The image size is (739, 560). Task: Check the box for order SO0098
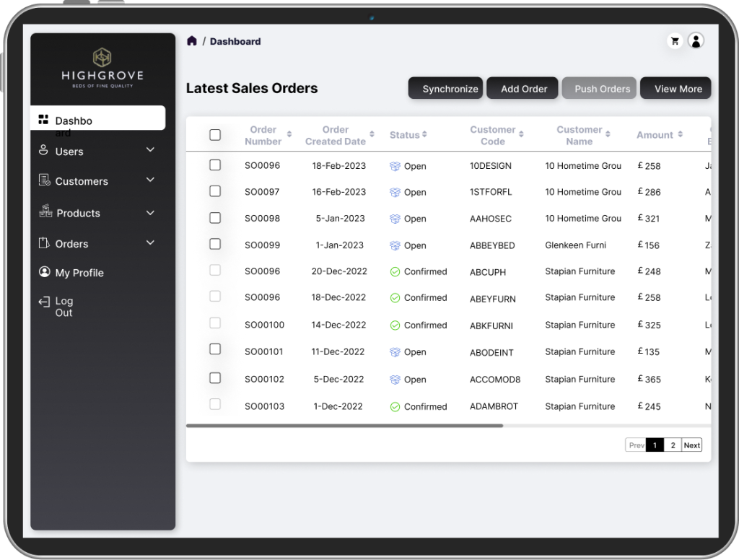(x=215, y=218)
